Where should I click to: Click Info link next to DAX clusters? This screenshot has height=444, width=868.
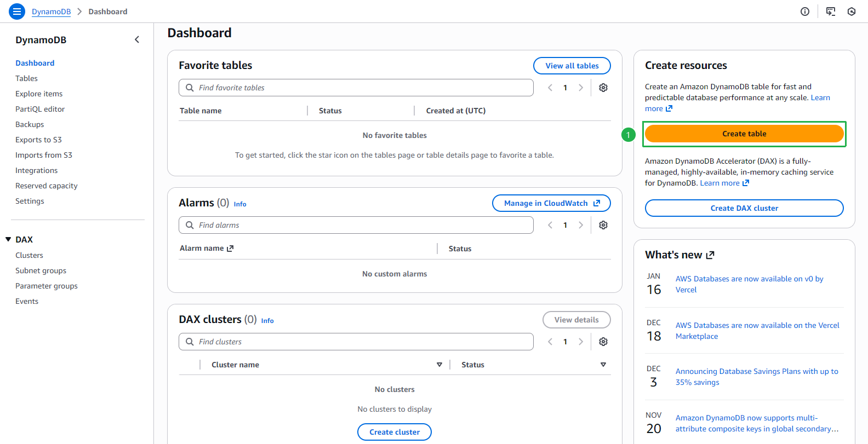(x=267, y=321)
